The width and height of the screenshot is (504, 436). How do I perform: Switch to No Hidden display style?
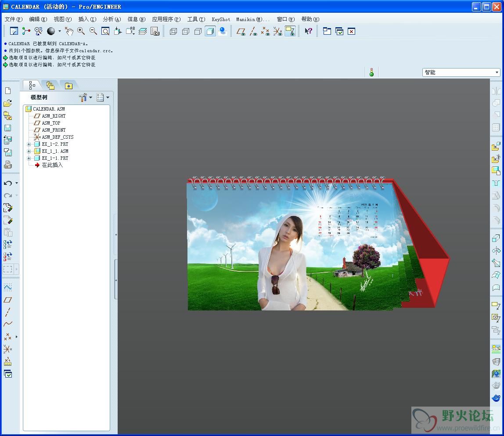pos(198,31)
